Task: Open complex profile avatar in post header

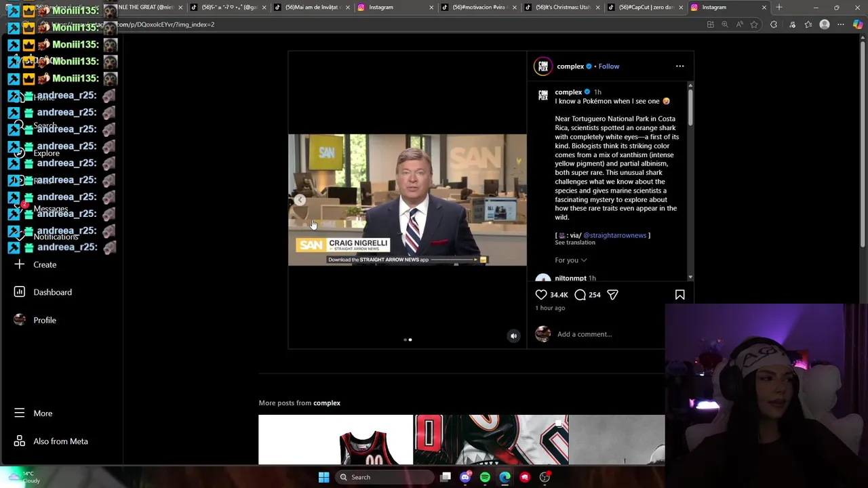Action: (543, 66)
